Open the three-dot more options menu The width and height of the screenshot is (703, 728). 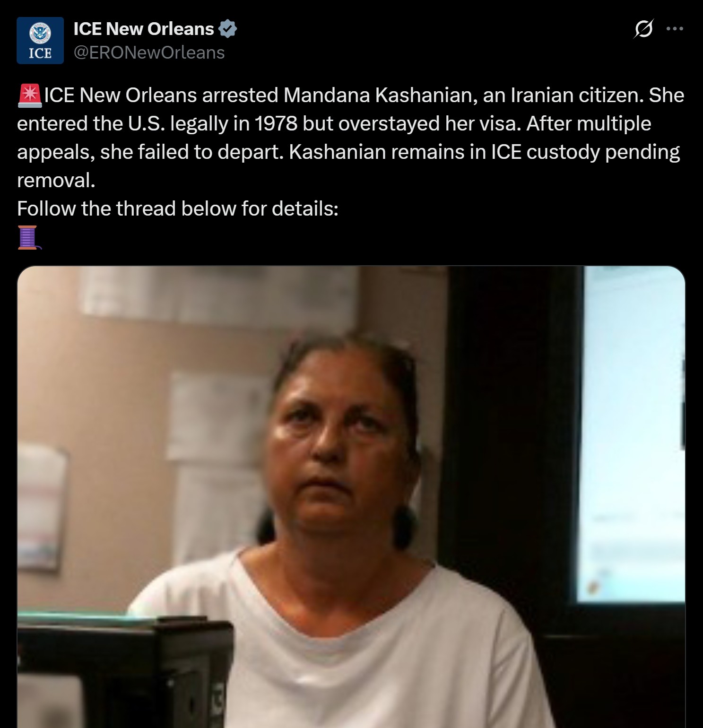click(x=674, y=29)
